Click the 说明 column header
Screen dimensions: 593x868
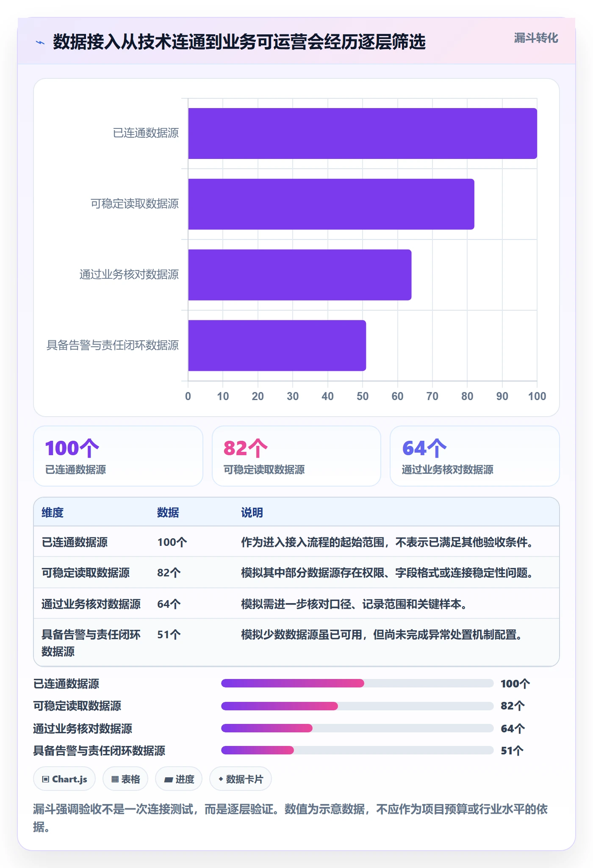pos(252,512)
